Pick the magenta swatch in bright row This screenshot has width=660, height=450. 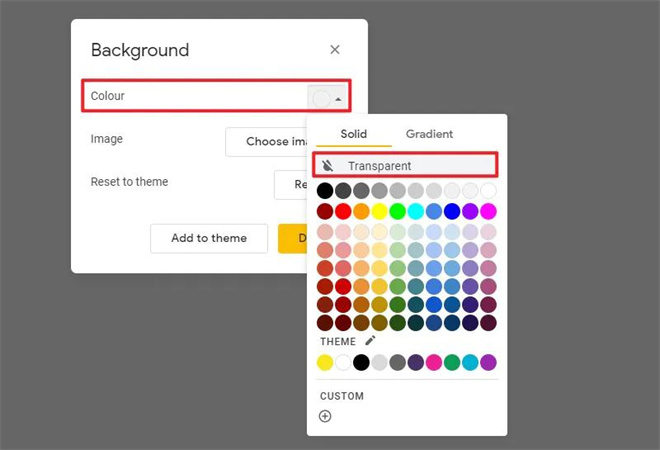488,211
